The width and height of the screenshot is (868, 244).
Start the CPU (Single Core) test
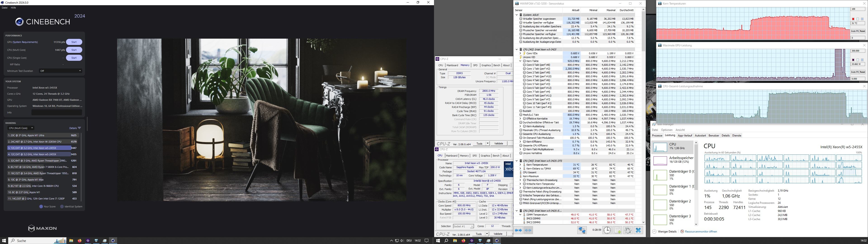click(x=74, y=58)
